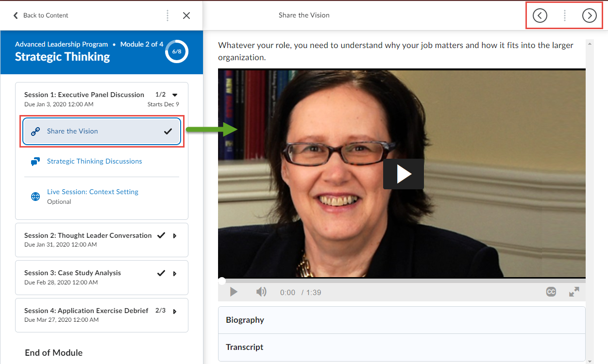Mute the video with speaker icon
The image size is (608, 364).
(x=261, y=292)
